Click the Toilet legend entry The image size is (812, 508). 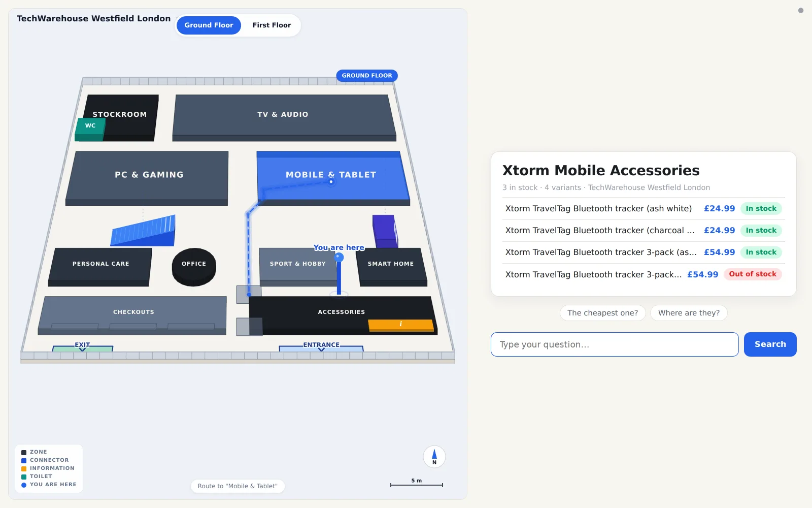[37, 477]
